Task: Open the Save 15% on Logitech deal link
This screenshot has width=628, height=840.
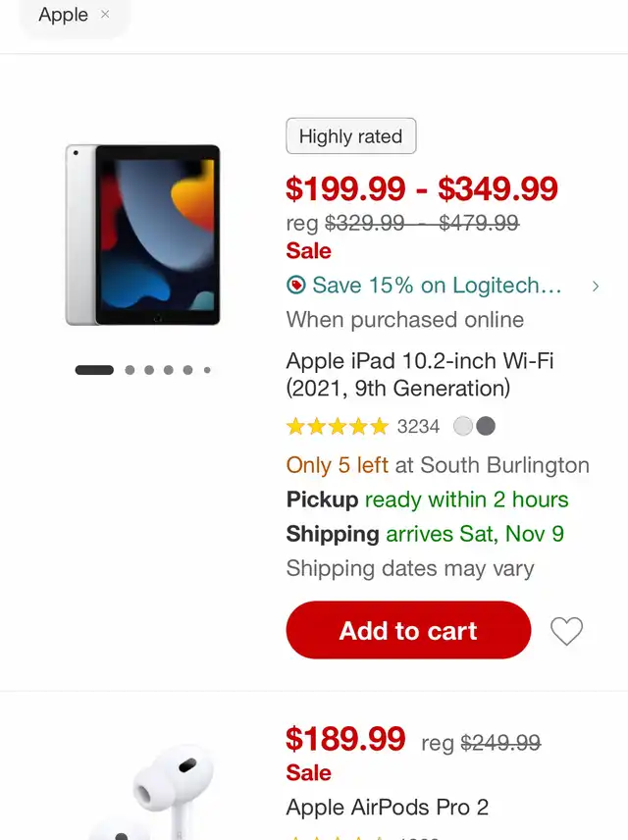Action: coord(437,285)
